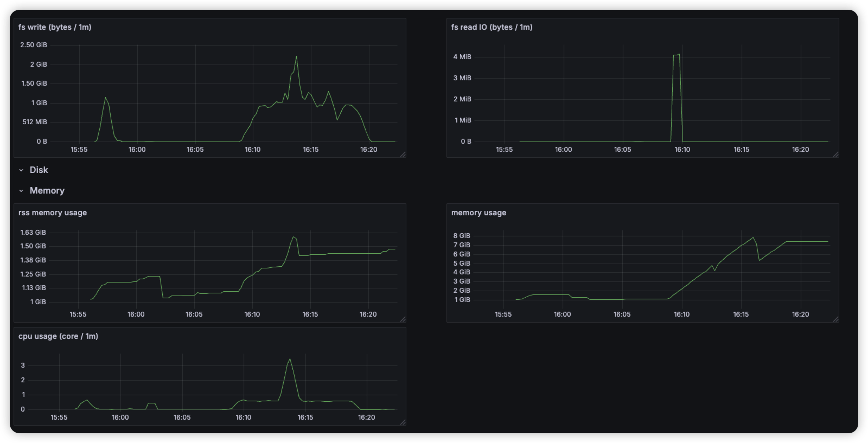Click the memory usage peak near 8 GiB
Screen dimensions: 868x443
click(753, 237)
